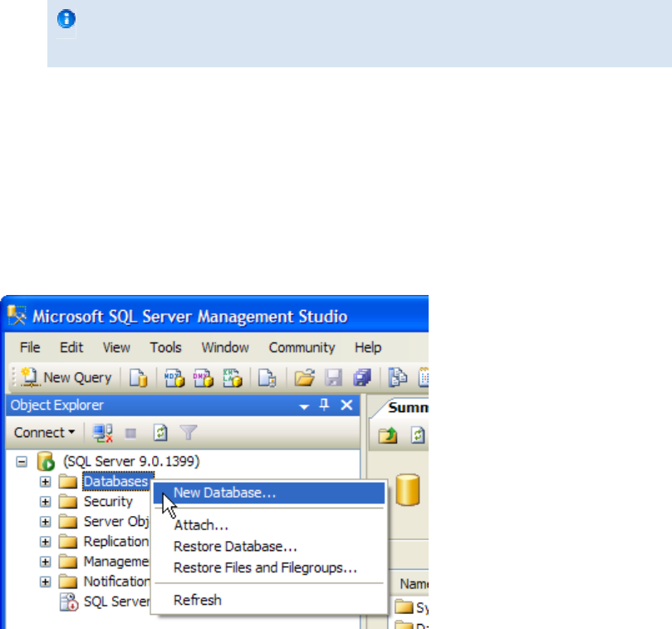This screenshot has height=629, width=672.
Task: Open the Window menu
Action: click(x=225, y=347)
